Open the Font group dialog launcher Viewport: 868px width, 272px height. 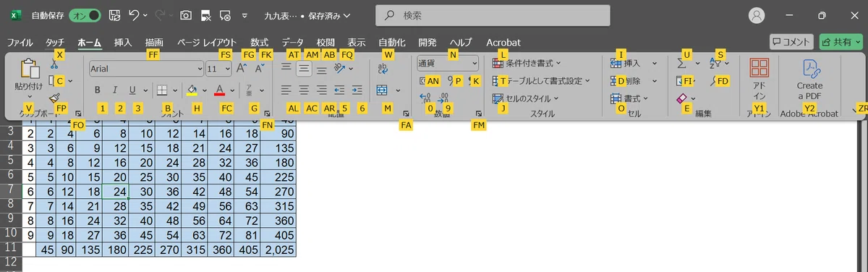pyautogui.click(x=267, y=114)
